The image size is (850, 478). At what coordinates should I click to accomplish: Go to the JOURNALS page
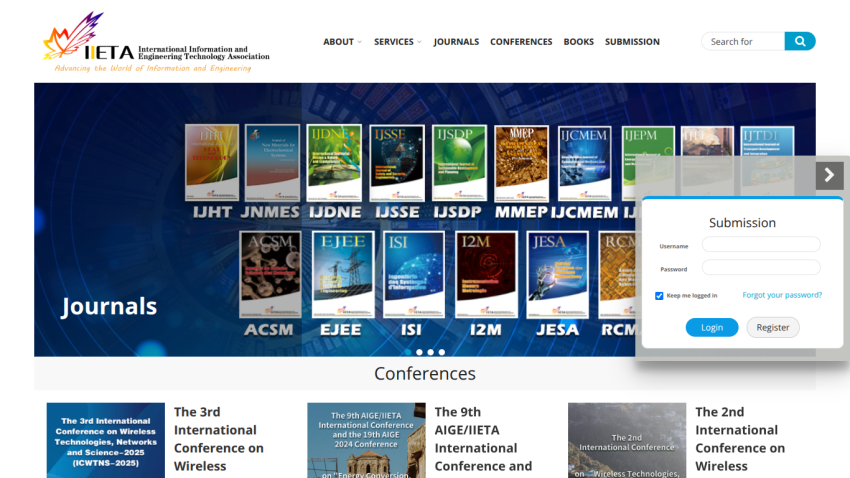(x=456, y=42)
